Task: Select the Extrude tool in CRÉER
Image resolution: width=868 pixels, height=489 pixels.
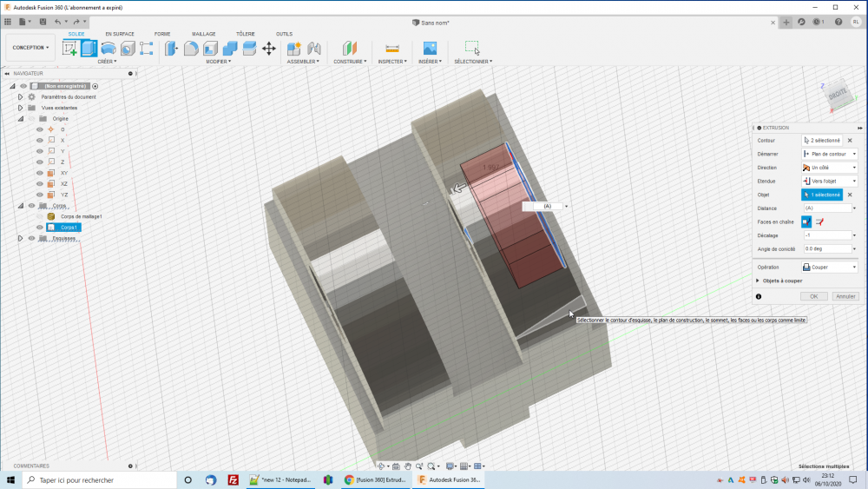Action: [x=89, y=48]
